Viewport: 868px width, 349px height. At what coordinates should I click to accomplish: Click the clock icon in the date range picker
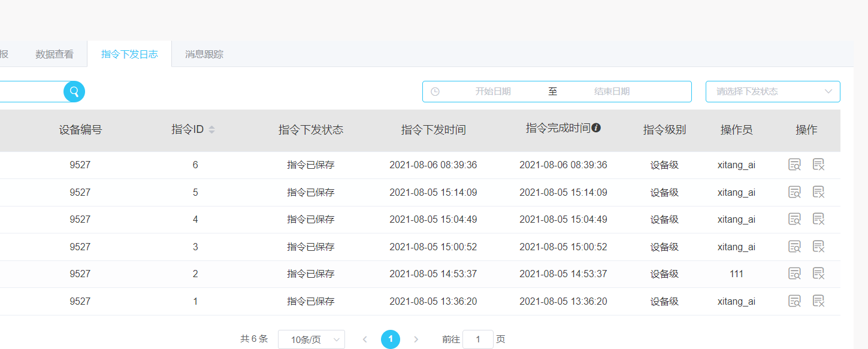(x=435, y=91)
